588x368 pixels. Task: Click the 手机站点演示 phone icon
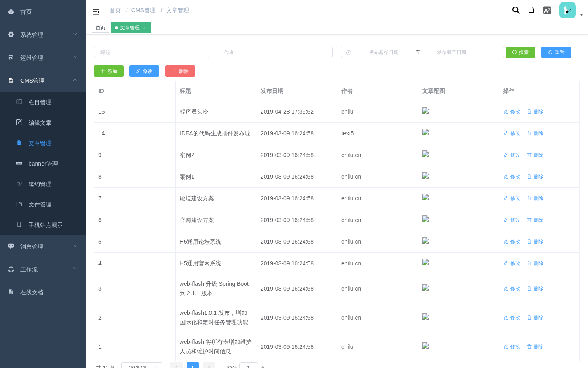point(19,224)
